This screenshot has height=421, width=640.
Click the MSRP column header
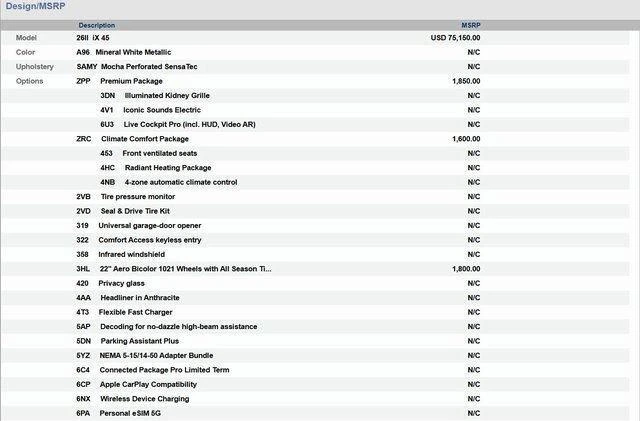click(470, 25)
